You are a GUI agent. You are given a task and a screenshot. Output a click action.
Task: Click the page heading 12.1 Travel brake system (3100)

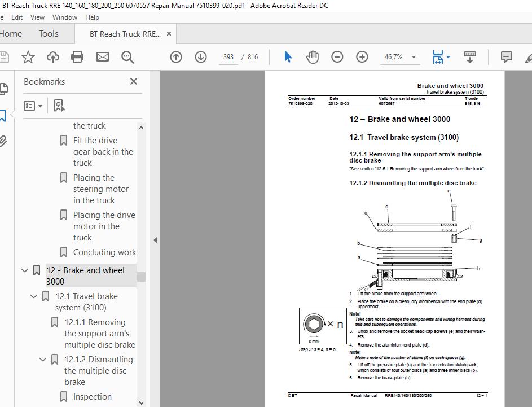click(404, 138)
